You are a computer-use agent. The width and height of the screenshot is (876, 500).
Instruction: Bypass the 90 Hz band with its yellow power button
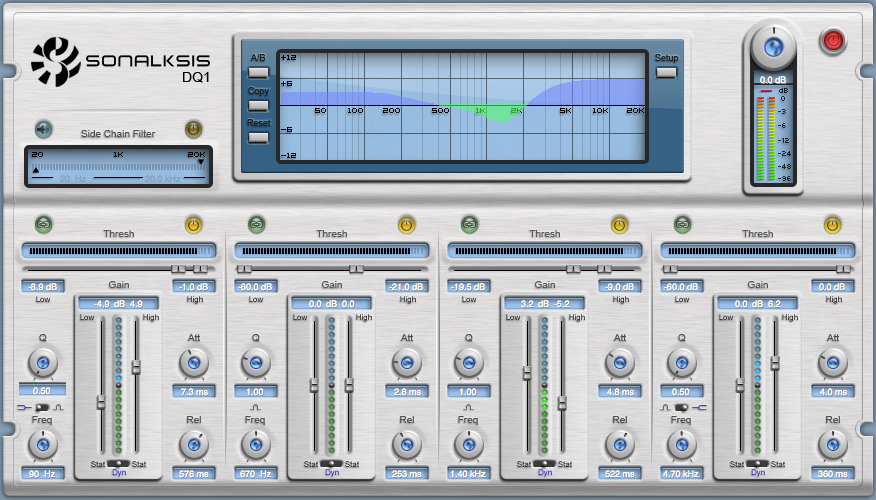[193, 224]
